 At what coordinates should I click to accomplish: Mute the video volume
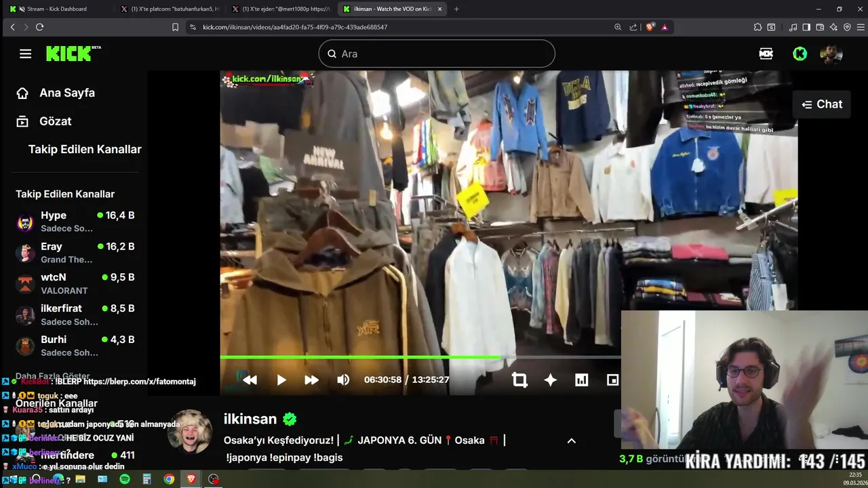(x=343, y=380)
